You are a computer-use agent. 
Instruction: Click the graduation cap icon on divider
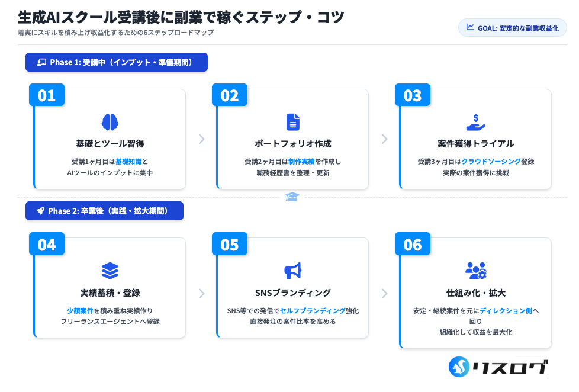[292, 197]
